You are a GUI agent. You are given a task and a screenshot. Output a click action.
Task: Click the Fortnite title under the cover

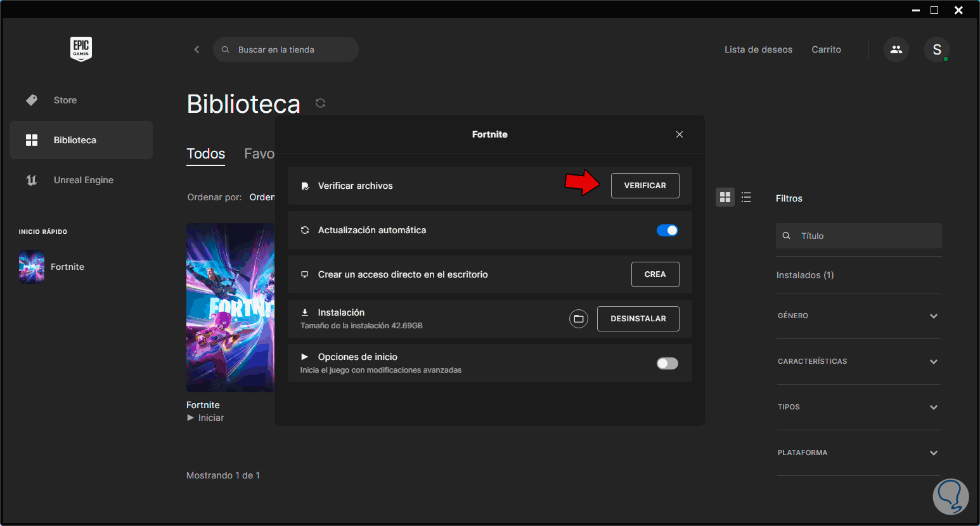[x=203, y=405]
